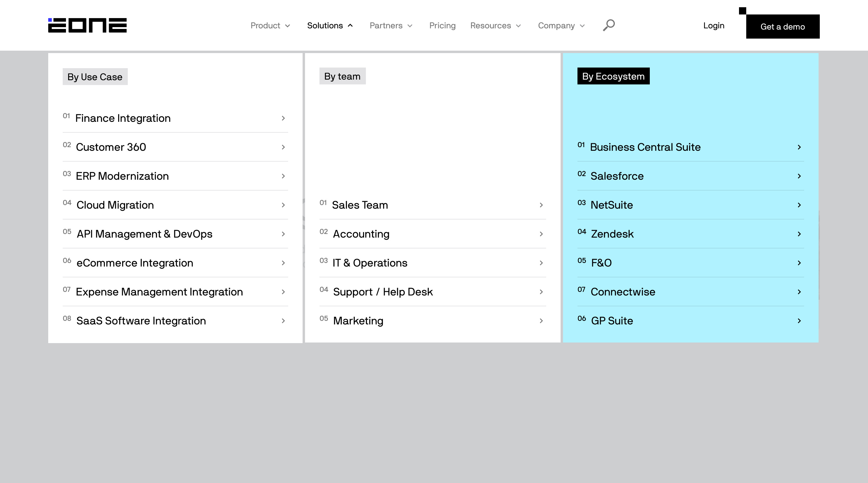
Task: Select the By team label
Action: 342,76
